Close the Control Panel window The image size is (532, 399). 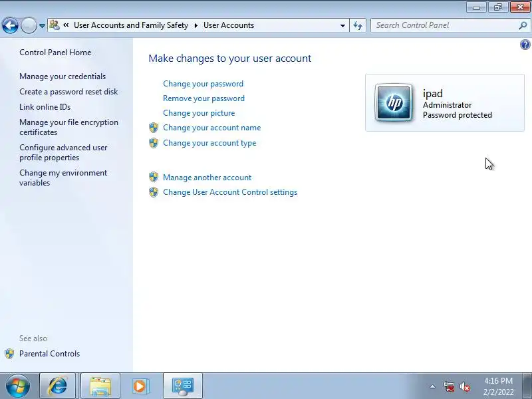coord(520,7)
